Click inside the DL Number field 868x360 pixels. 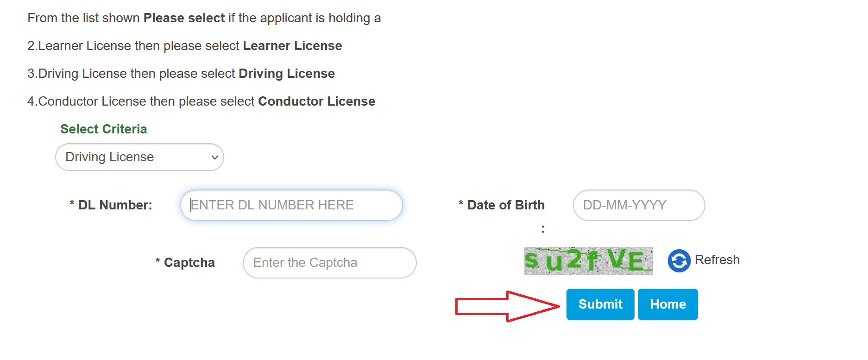pyautogui.click(x=290, y=205)
